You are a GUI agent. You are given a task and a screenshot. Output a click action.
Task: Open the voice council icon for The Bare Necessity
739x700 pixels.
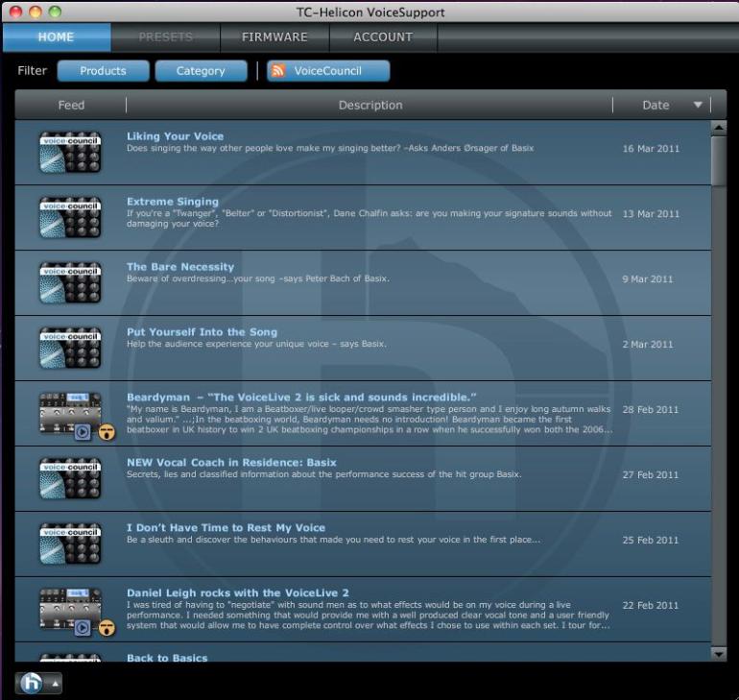70,282
